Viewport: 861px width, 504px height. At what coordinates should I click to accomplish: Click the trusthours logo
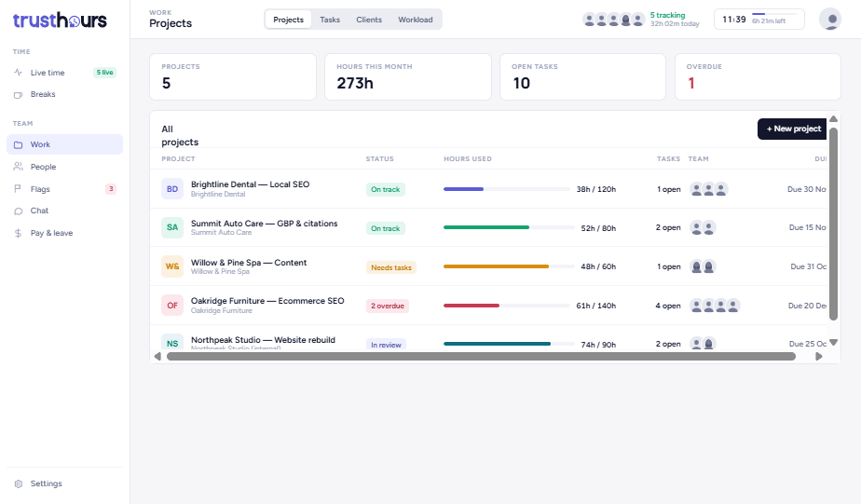[x=60, y=20]
